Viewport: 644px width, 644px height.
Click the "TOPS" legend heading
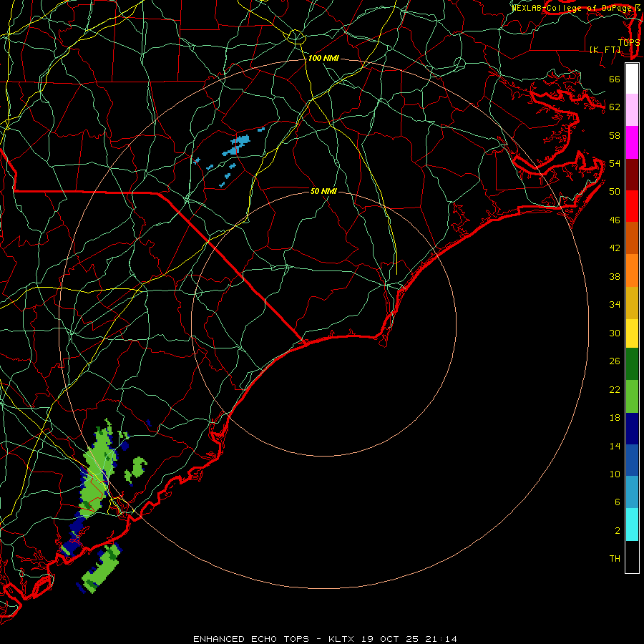pos(629,43)
